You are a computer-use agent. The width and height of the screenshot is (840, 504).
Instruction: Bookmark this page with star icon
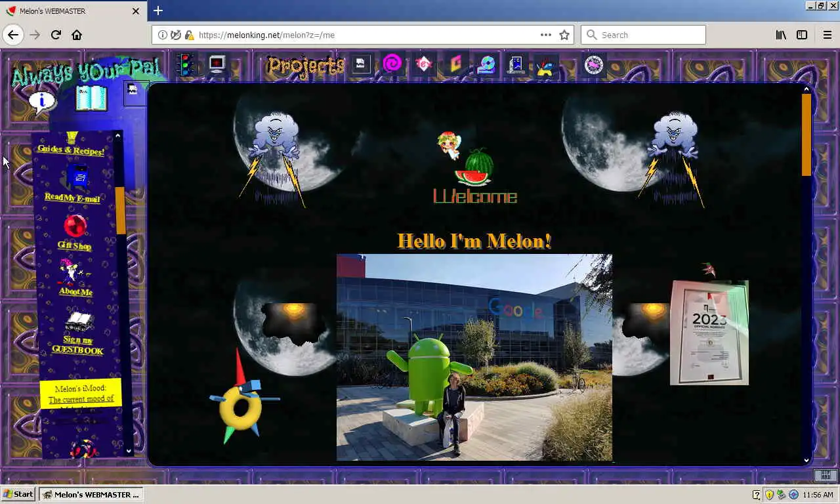564,35
